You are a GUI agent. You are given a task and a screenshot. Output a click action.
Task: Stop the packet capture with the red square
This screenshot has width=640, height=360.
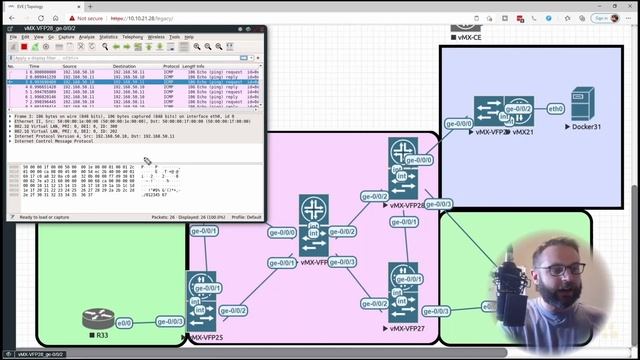click(24, 47)
